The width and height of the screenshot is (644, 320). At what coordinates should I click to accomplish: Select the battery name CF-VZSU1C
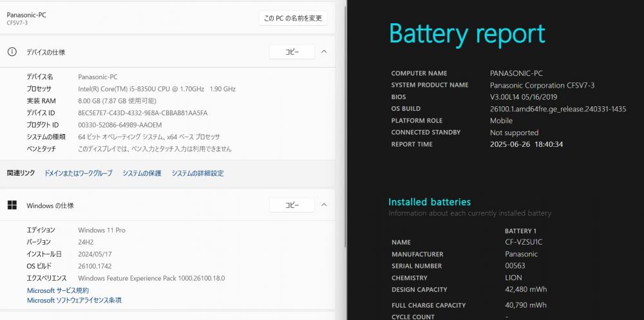coord(524,242)
